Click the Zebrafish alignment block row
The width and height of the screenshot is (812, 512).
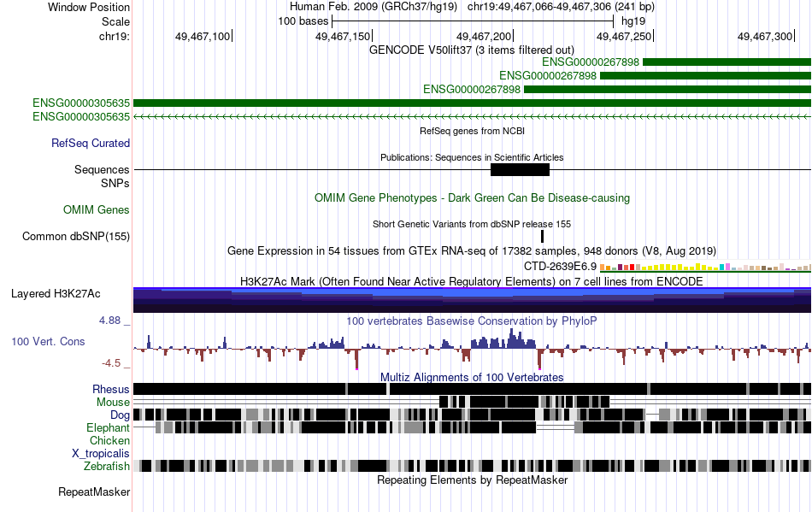pos(473,466)
